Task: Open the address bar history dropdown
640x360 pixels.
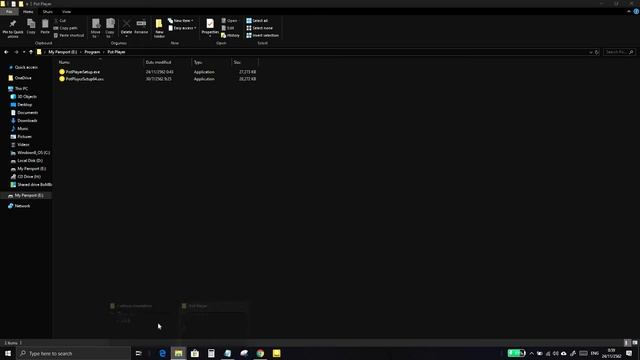Action: 591,52
